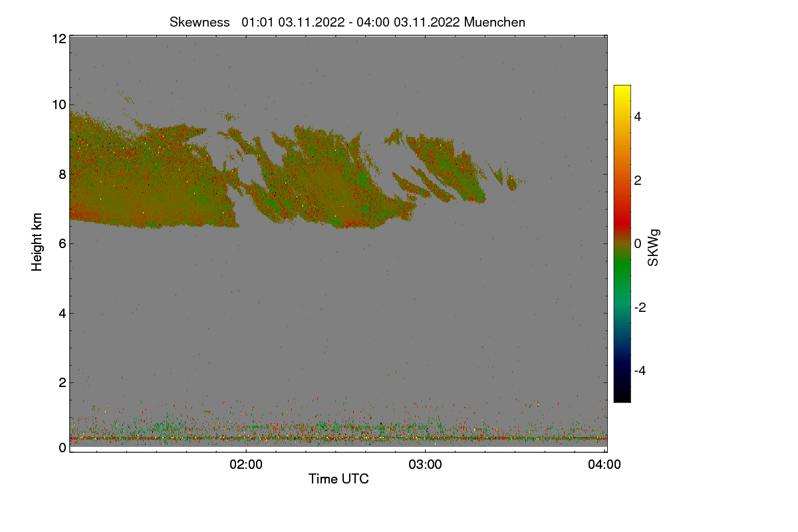The image size is (798, 532).
Task: Click the height tick label '6'
Action: tap(63, 243)
